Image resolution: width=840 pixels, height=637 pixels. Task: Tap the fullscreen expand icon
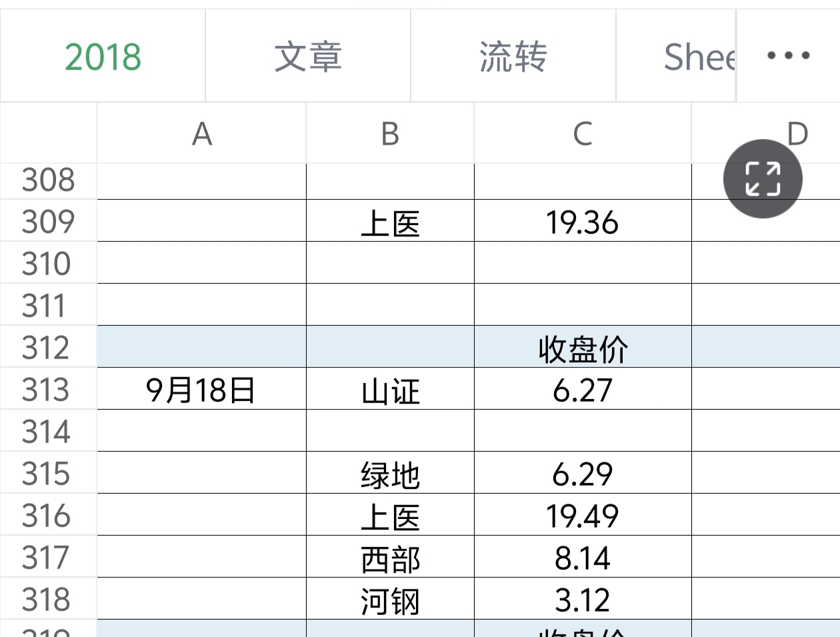[763, 179]
